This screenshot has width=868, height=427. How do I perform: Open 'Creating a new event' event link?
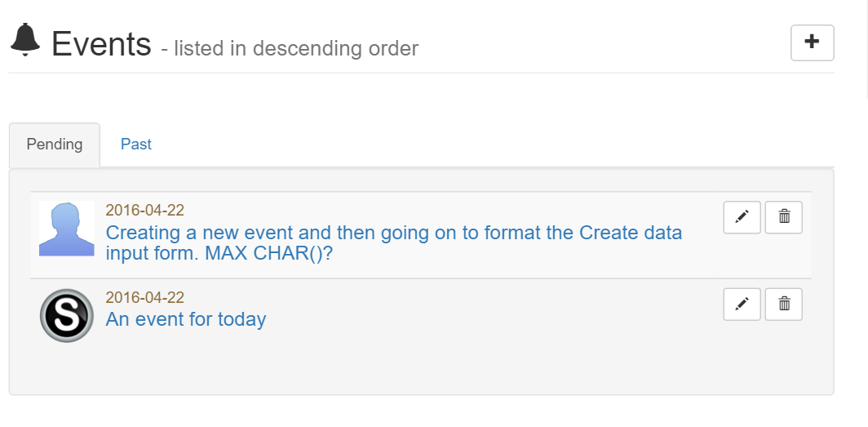(x=393, y=242)
